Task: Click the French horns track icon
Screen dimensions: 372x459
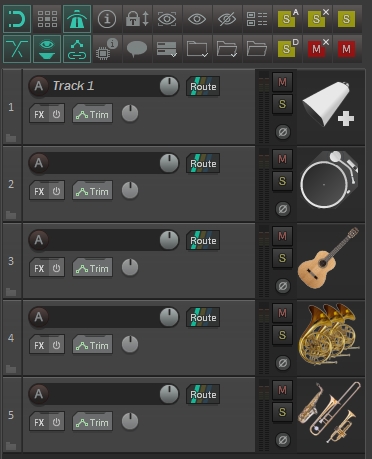Action: [329, 334]
